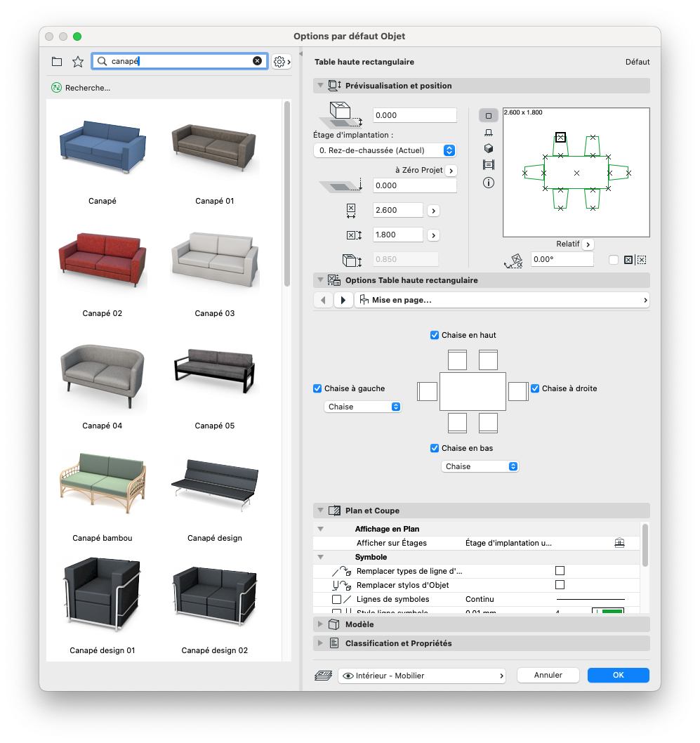Enable Remplacer types de ligne checkbox
Image resolution: width=700 pixels, height=743 pixels.
pos(560,570)
